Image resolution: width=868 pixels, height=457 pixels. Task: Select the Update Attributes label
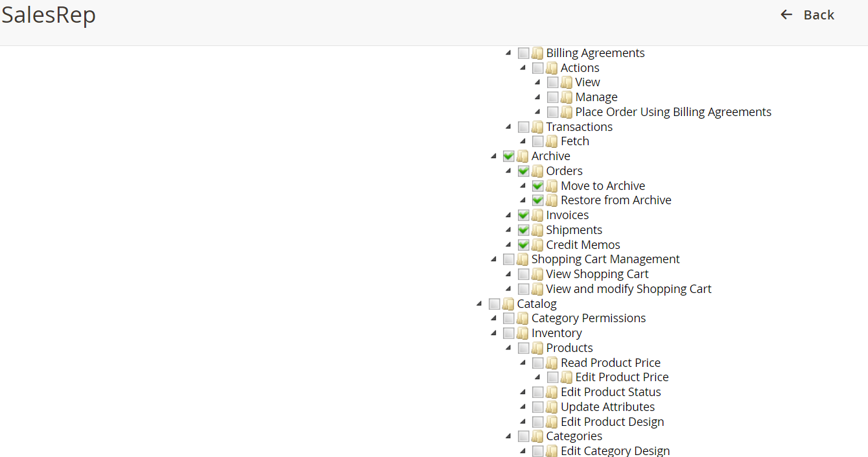click(x=608, y=407)
